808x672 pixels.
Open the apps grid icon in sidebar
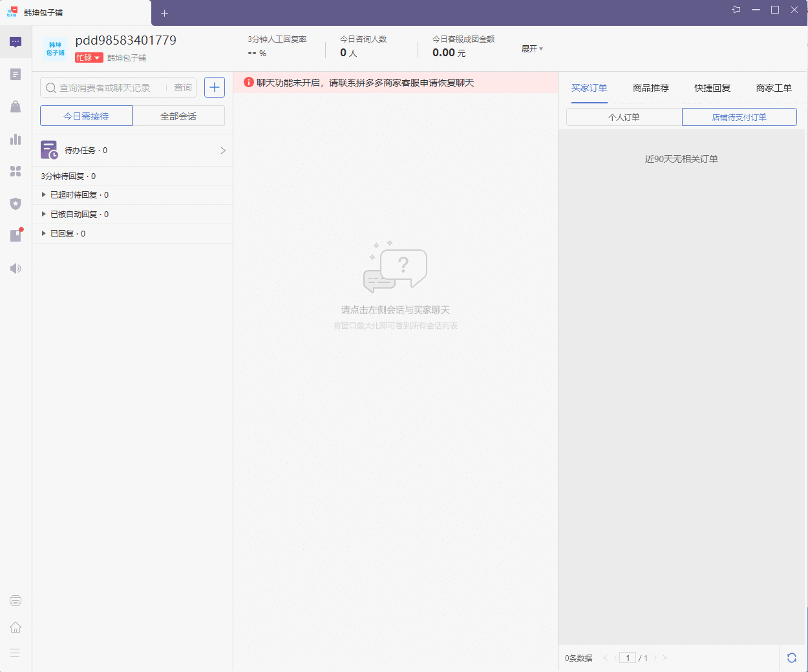click(x=15, y=171)
